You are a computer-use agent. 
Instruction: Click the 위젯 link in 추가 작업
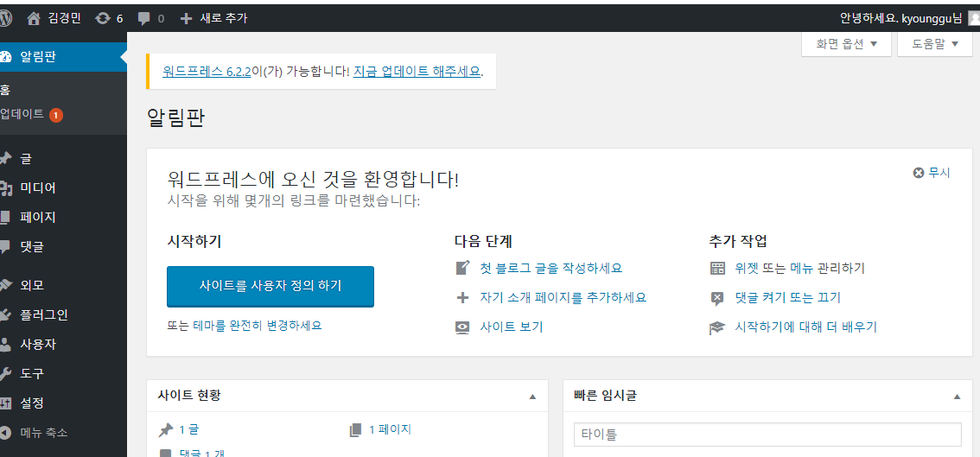747,269
